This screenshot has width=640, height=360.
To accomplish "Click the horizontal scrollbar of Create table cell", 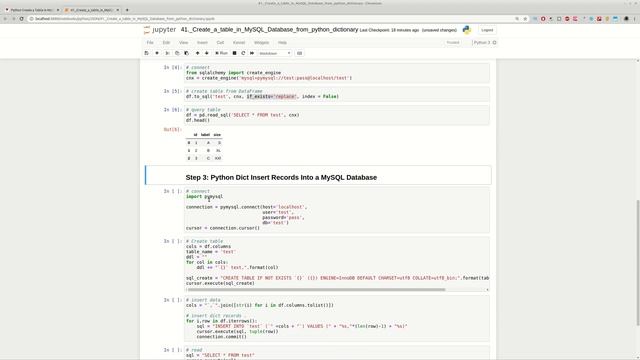I will 317,289.
